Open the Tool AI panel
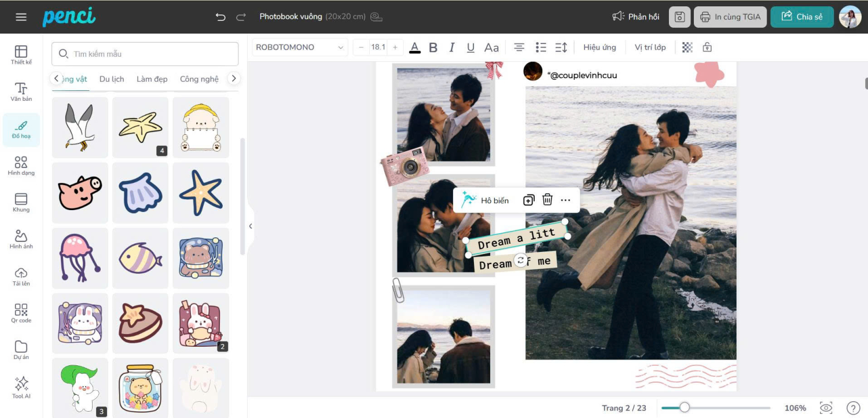Viewport: 868px width, 418px height. pyautogui.click(x=21, y=387)
